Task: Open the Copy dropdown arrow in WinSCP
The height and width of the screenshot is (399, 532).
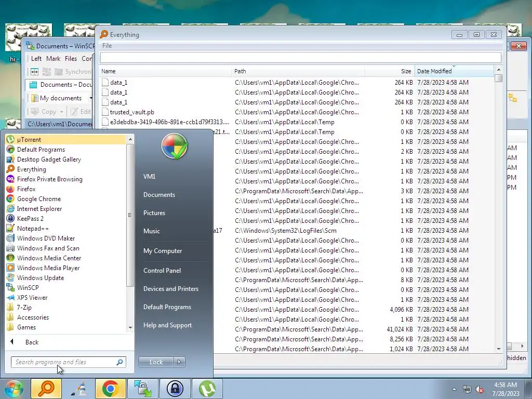Action: click(61, 112)
